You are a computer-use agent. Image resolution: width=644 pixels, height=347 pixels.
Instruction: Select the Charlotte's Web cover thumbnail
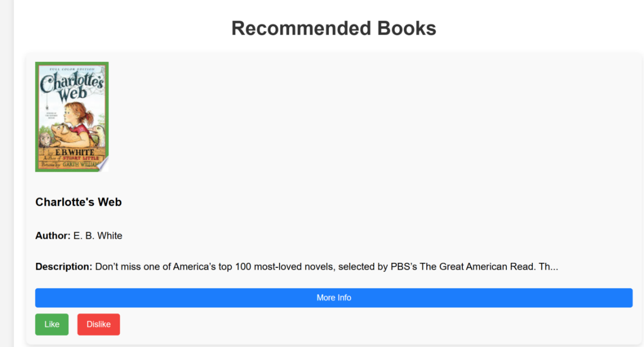72,117
